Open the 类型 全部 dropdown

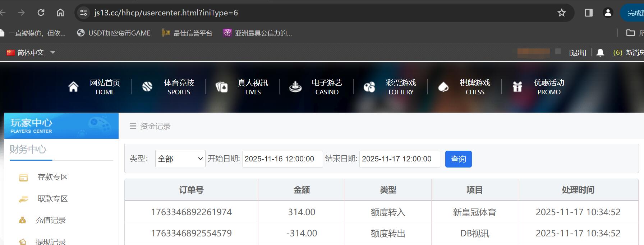(x=180, y=159)
